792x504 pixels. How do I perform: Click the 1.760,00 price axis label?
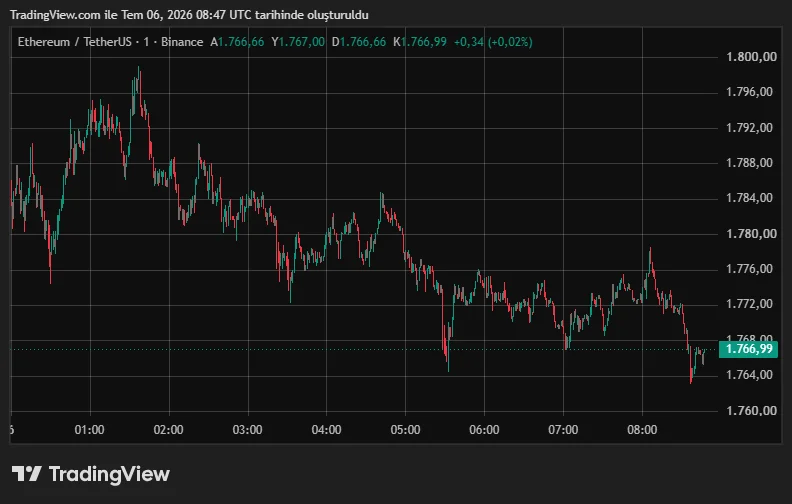point(751,411)
